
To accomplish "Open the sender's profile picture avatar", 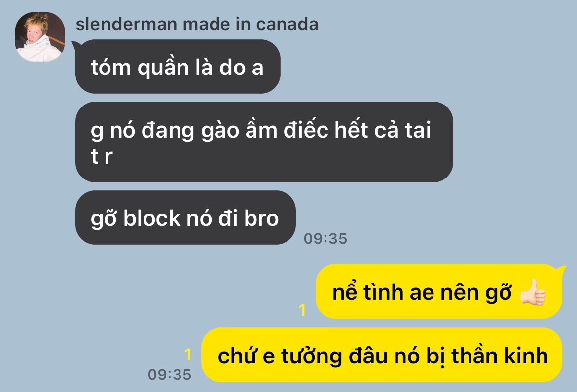I will coord(40,37).
